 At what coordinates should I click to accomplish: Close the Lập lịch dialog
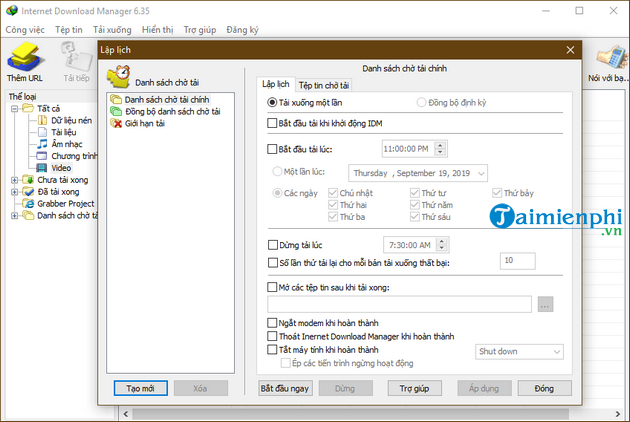pyautogui.click(x=570, y=50)
